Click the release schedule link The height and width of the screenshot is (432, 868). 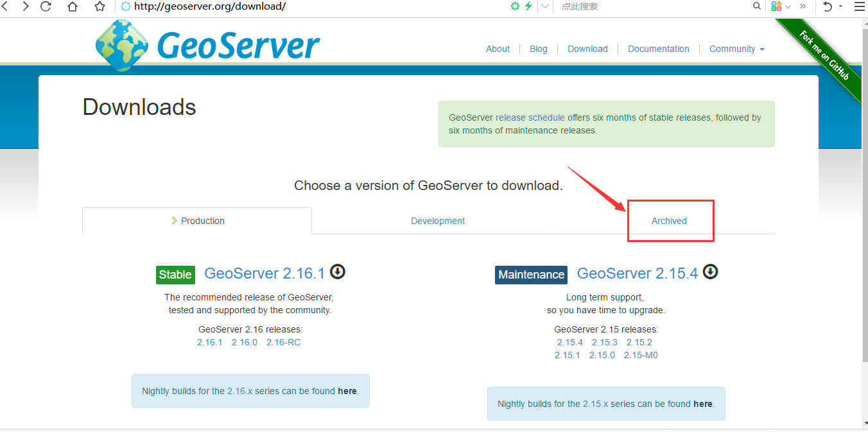coord(529,117)
